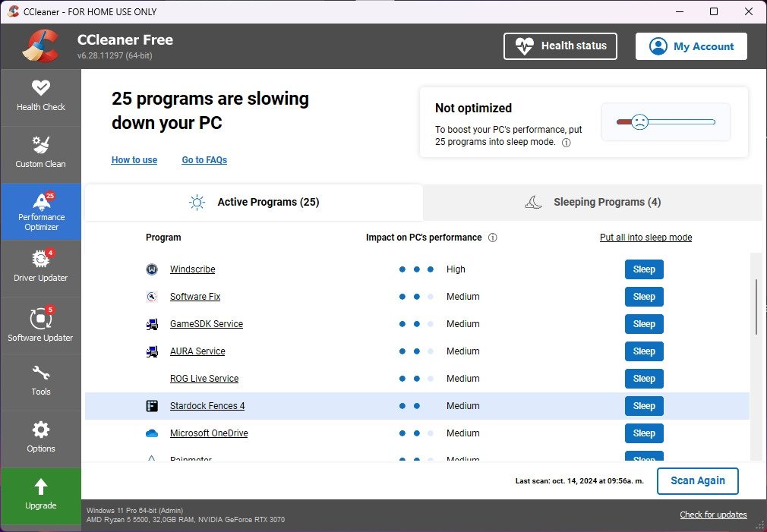Click the Windscribe program icon
This screenshot has width=767, height=532.
point(152,269)
